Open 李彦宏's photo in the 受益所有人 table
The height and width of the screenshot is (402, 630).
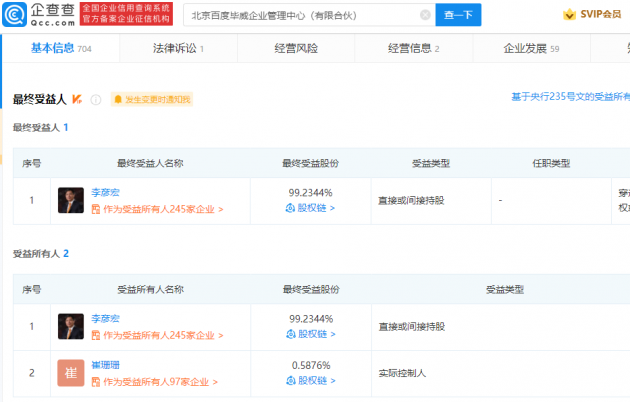(71, 326)
